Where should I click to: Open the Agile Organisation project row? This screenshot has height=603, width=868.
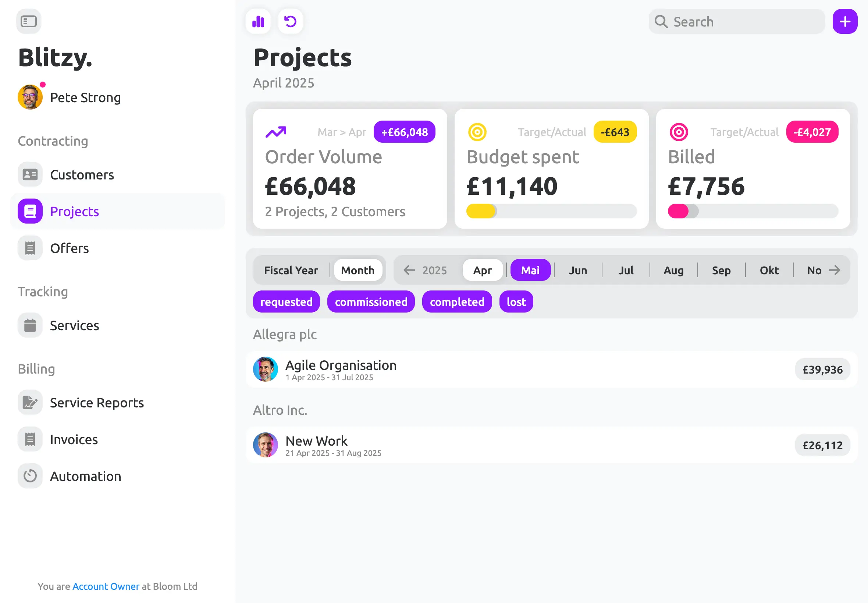[551, 369]
